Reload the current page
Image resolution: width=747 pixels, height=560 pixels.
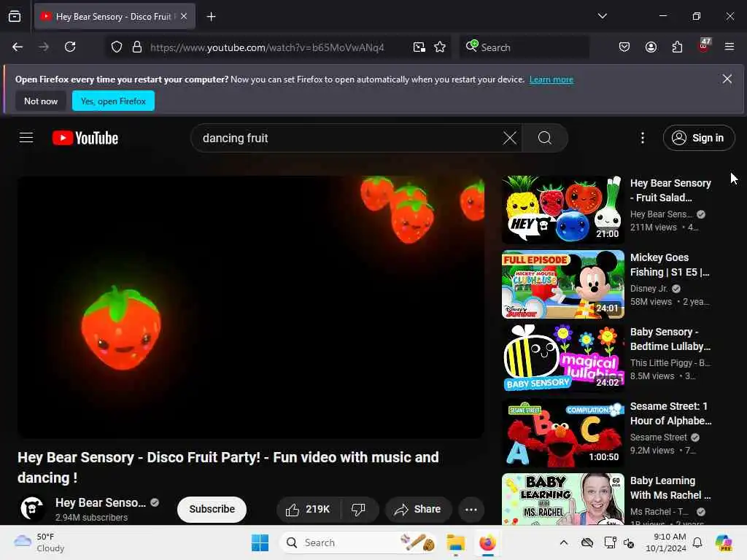tap(70, 47)
